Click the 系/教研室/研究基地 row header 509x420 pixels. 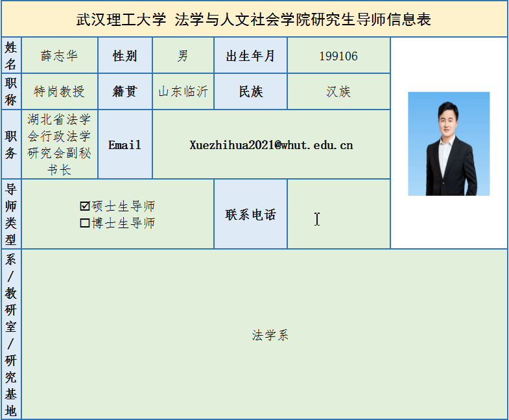(12, 334)
